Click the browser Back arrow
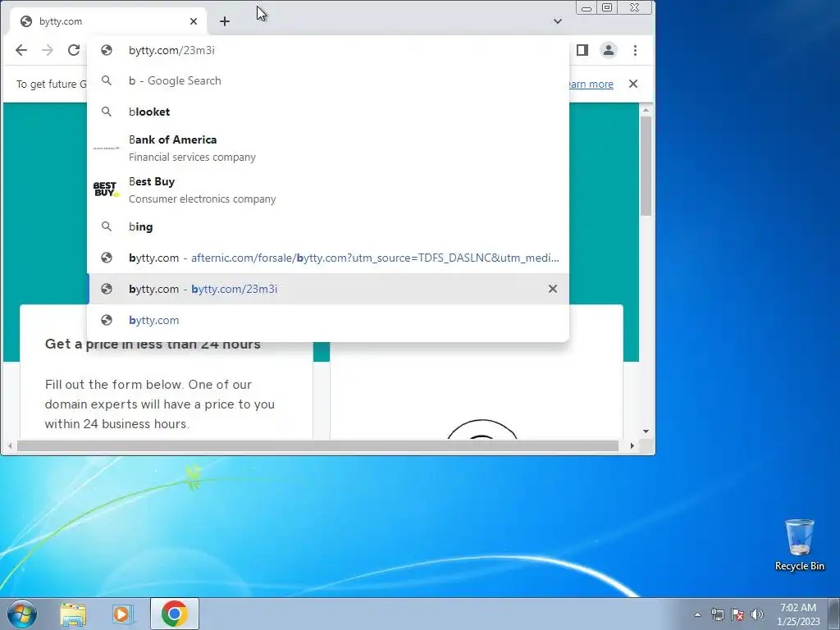Viewport: 840px width, 630px height. 21,50
